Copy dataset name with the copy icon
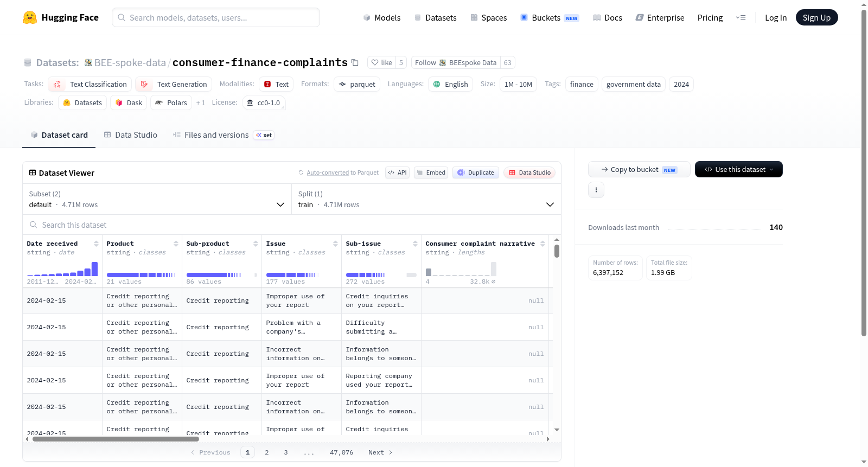868x467 pixels. tap(355, 62)
